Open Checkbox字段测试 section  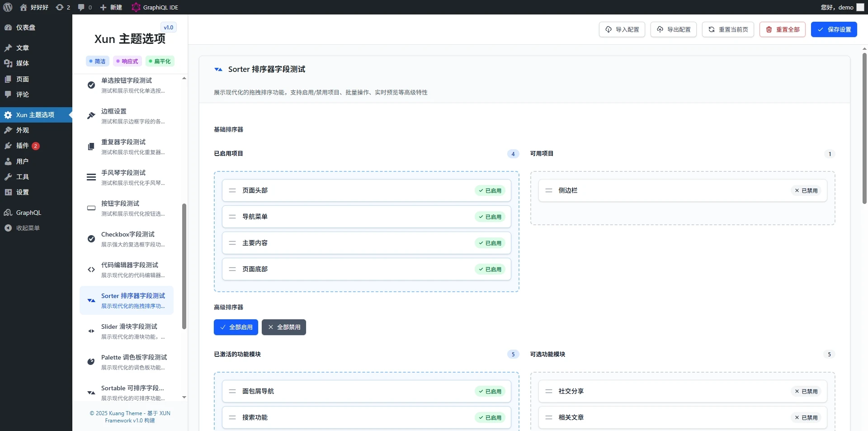127,239
